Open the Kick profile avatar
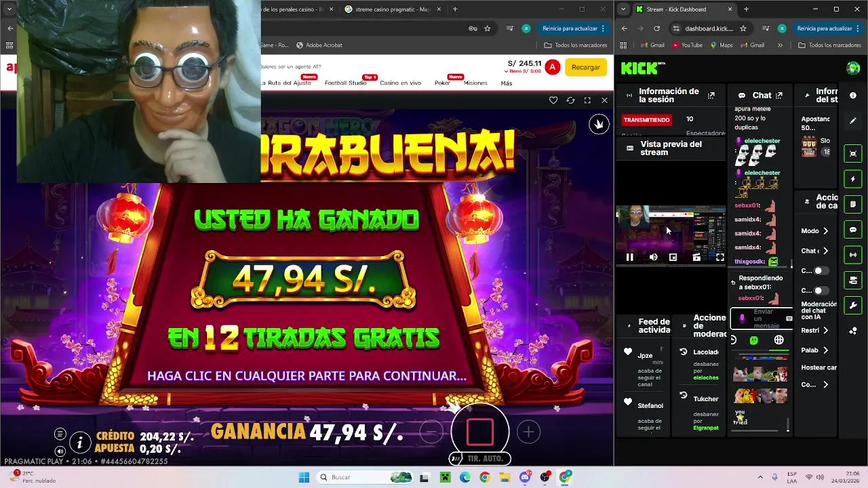 (x=853, y=68)
